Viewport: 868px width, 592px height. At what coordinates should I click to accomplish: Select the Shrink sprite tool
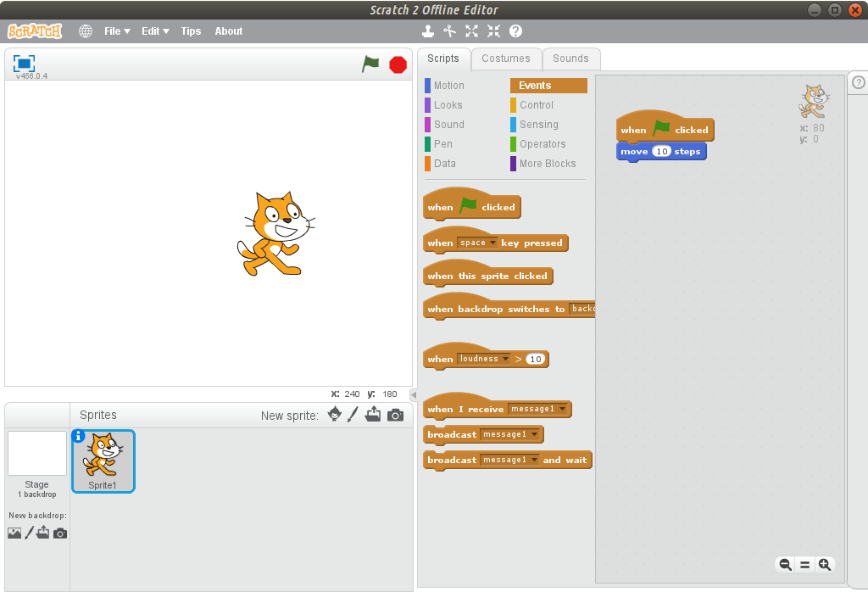coord(494,31)
